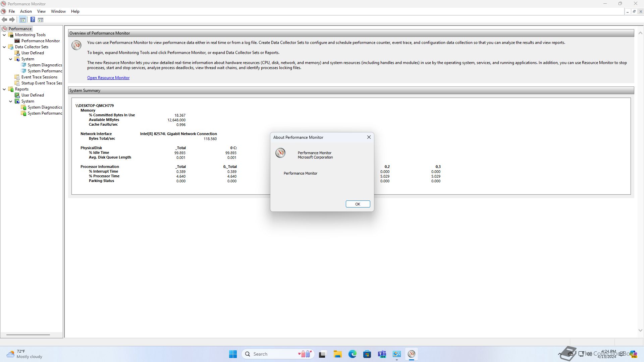Collapse the Monitoring Tools node
The image size is (644, 362).
click(x=4, y=35)
